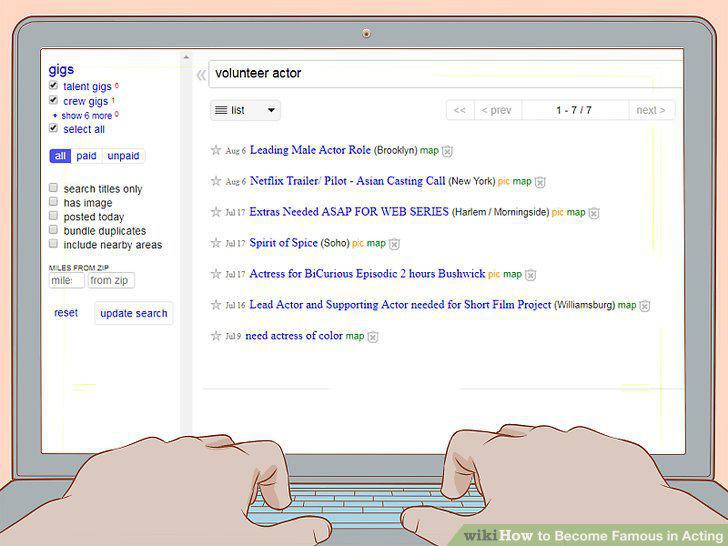Enable bundle duplicates option
Screen dimensions: 728x546
(53, 229)
